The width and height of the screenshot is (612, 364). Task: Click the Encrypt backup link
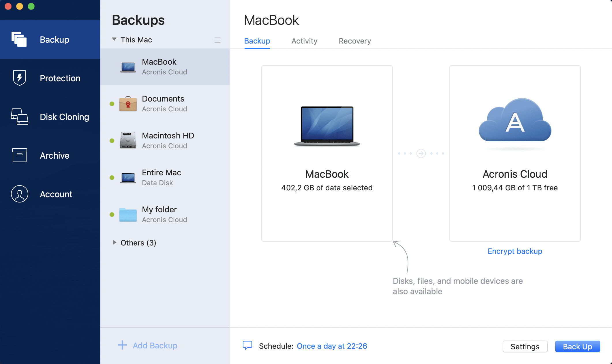coord(515,251)
